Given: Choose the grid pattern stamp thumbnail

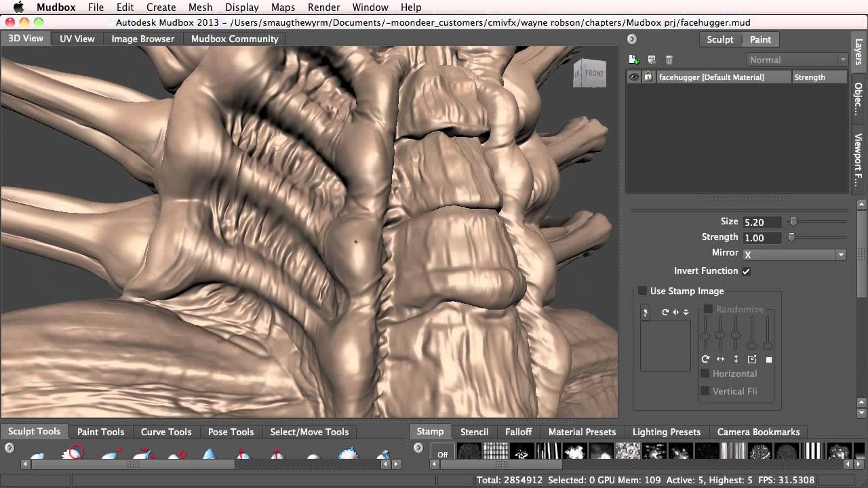Looking at the screenshot, I should pos(496,451).
